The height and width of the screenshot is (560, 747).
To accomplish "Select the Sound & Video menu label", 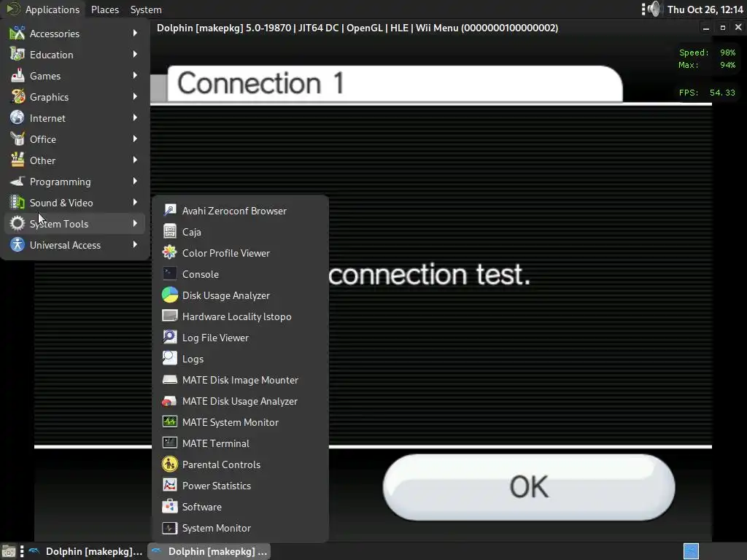I will [61, 203].
